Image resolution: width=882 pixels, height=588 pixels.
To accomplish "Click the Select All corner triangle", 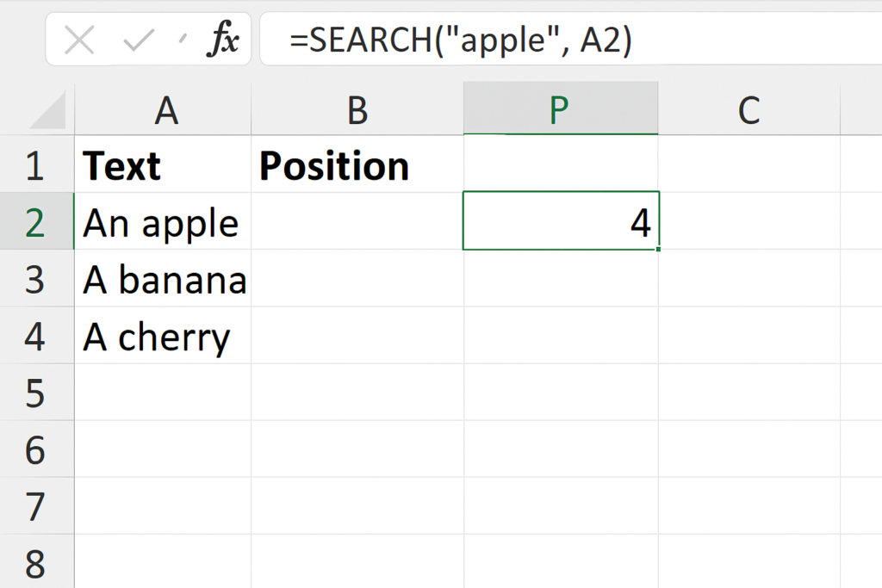I will 48,112.
